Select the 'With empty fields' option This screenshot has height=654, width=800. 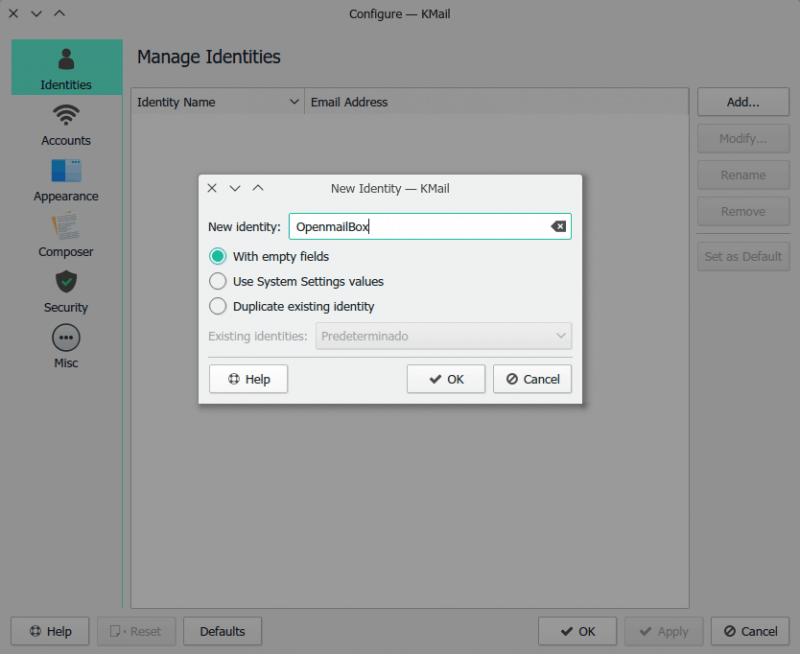click(217, 257)
